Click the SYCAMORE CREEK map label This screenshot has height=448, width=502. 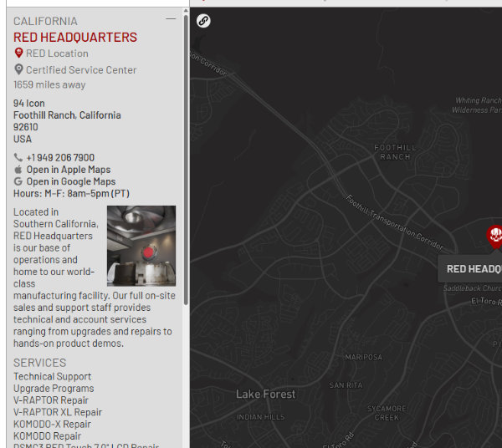387,413
